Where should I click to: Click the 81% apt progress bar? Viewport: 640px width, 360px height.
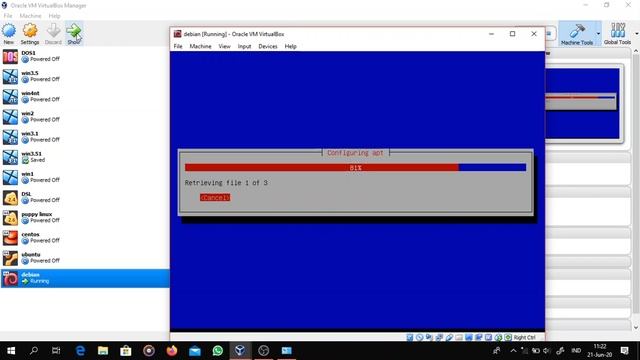click(x=356, y=168)
